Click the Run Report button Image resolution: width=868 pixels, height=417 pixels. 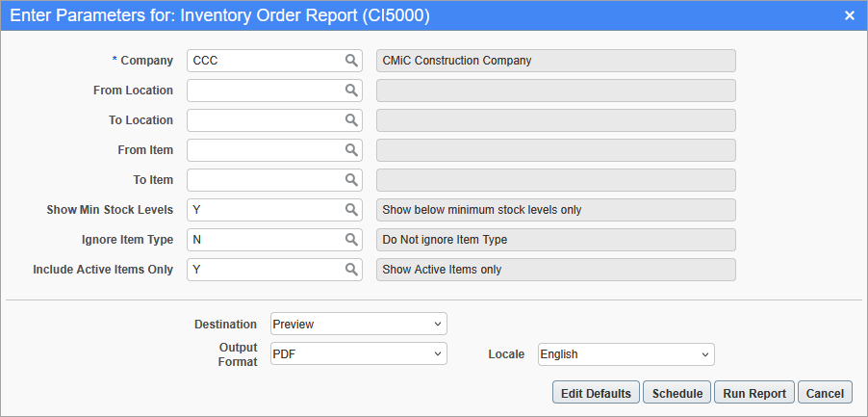pos(754,393)
